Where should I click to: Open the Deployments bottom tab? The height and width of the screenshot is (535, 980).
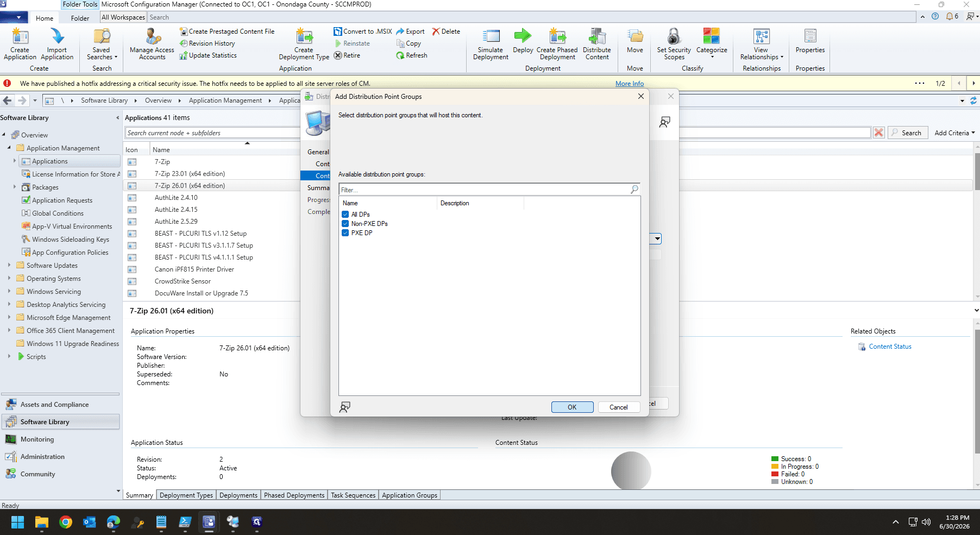click(x=238, y=495)
